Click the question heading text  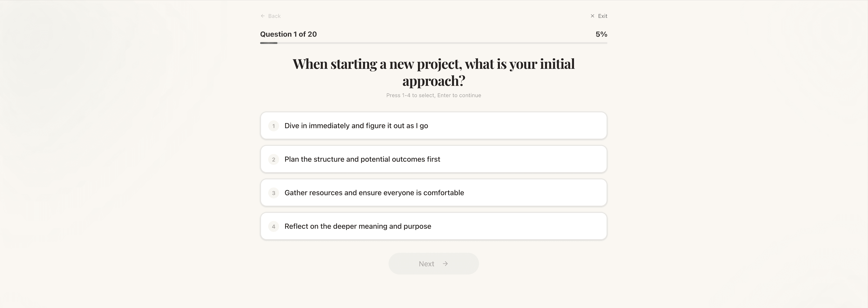(x=433, y=72)
